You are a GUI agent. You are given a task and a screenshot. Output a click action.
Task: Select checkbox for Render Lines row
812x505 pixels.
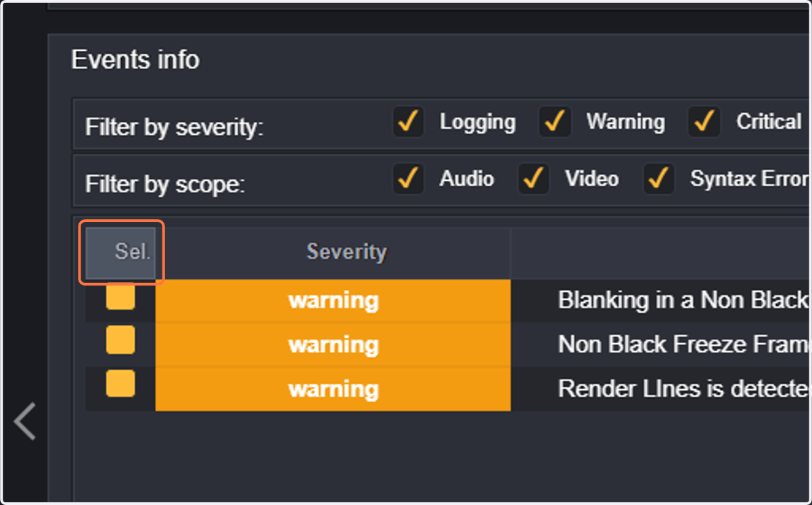[120, 383]
